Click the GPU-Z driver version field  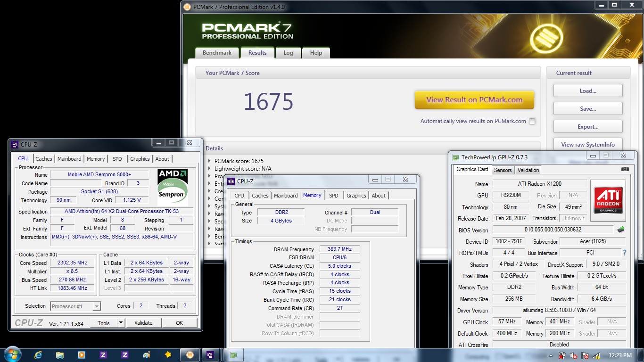[560, 310]
